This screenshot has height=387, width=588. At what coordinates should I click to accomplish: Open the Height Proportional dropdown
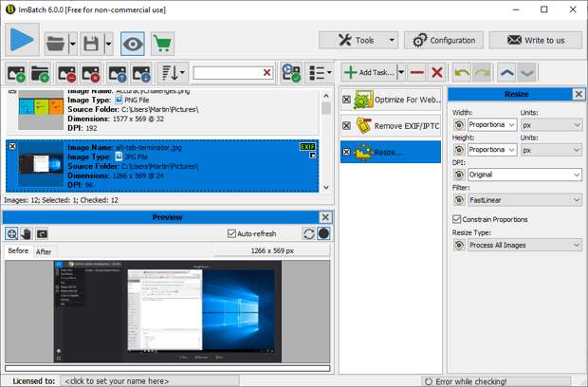[492, 150]
